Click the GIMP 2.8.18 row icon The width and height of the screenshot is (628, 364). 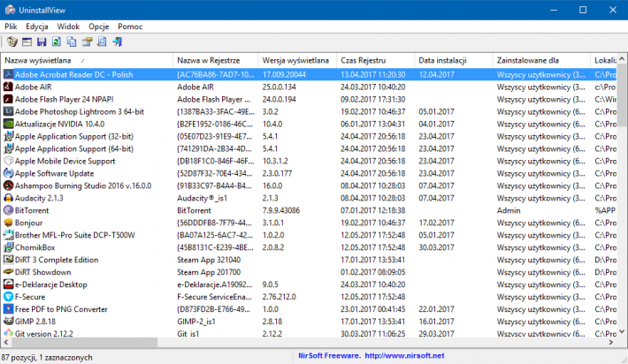(8, 322)
